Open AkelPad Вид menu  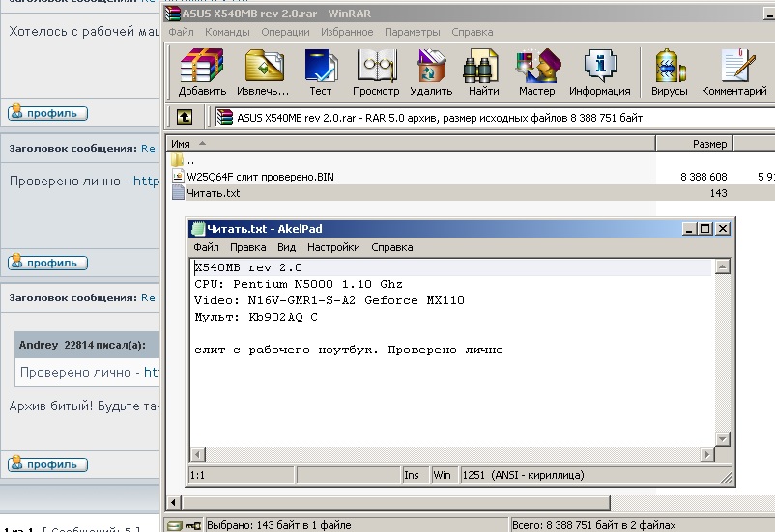286,247
